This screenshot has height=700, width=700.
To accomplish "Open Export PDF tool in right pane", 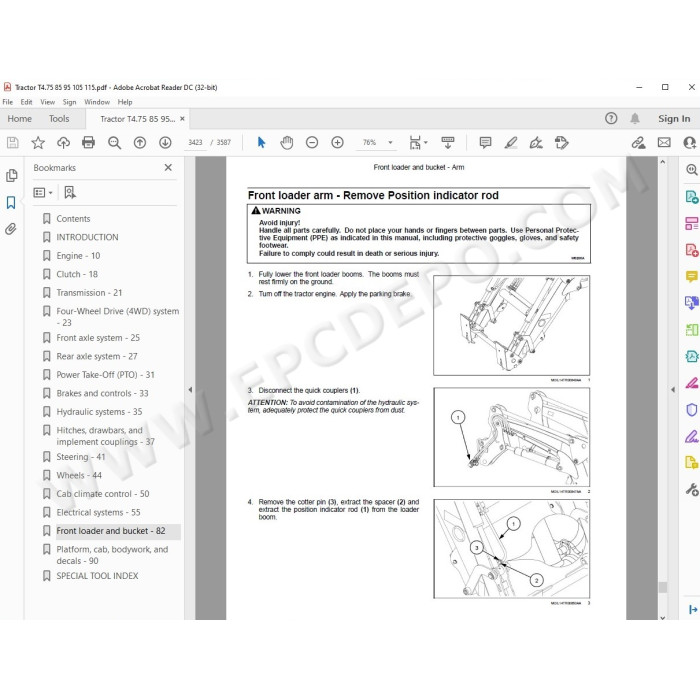I will [692, 196].
